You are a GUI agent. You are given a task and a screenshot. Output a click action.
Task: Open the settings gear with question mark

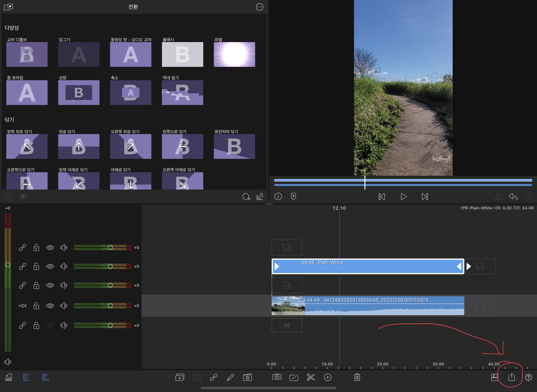[x=529, y=377]
